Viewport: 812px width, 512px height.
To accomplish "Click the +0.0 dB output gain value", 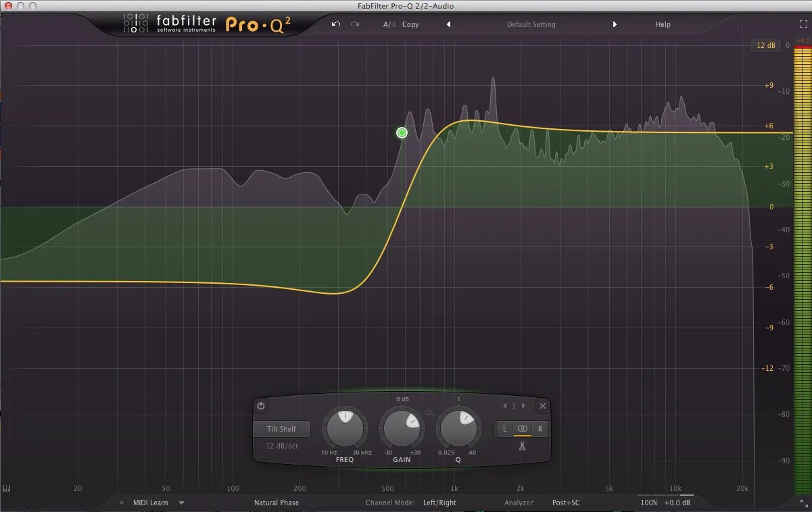I will click(677, 503).
